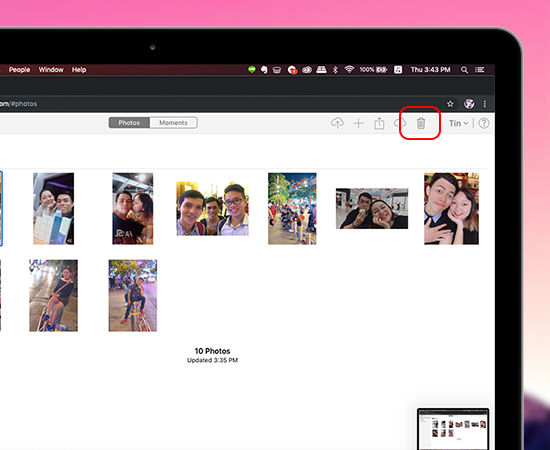The height and width of the screenshot is (450, 550).
Task: Select landscape photo of couple eating in mall
Action: pyautogui.click(x=372, y=208)
